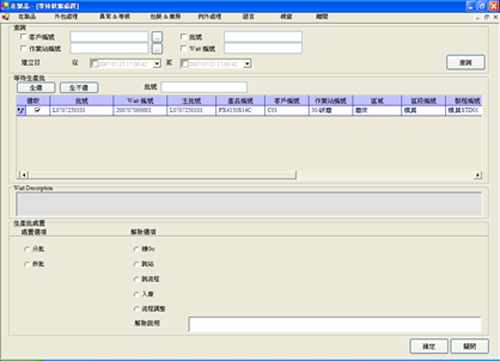Select the 分批 radio option
This screenshot has height=361, width=500.
click(27, 249)
